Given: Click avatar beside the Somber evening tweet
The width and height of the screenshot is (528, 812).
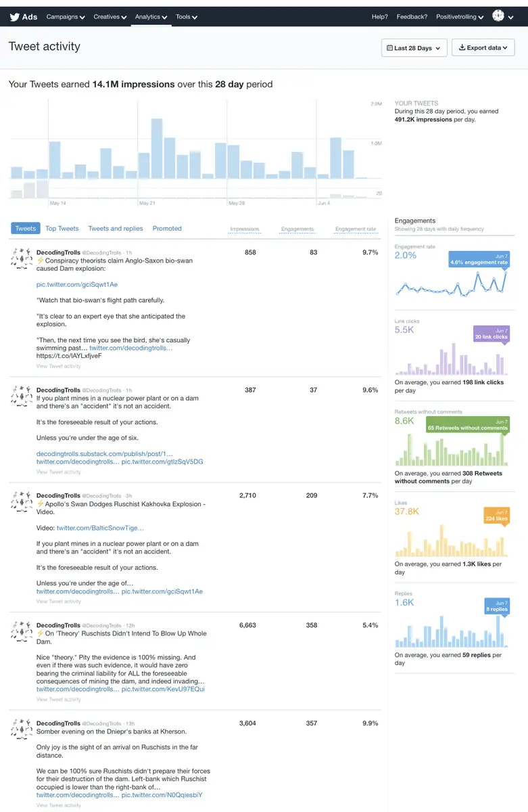Looking at the screenshot, I should 22,729.
